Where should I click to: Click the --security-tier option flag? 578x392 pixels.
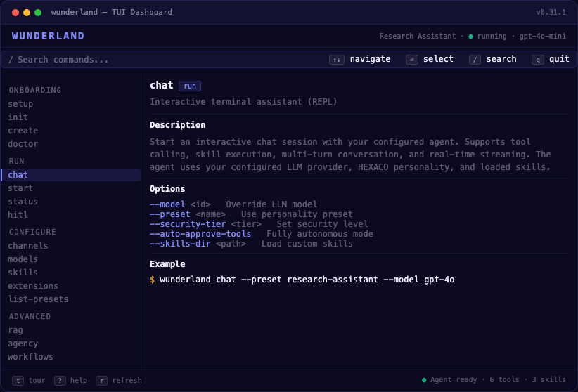[x=188, y=224]
